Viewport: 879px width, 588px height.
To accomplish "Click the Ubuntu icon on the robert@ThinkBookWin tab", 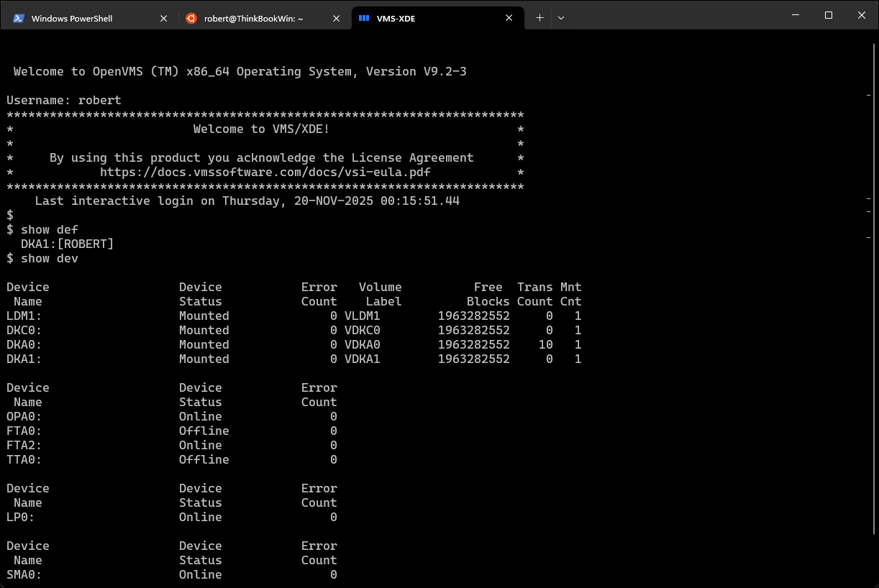I will pyautogui.click(x=191, y=17).
